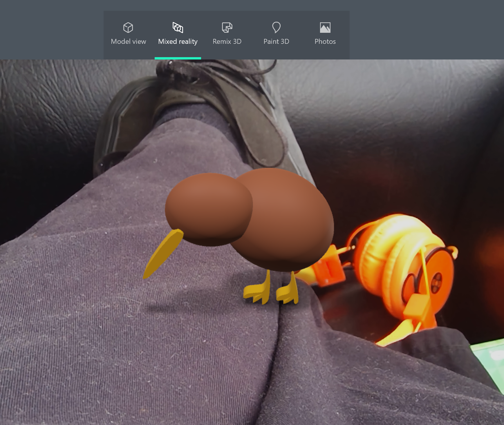Viewport: 504px width, 425px height.
Task: Open Remix 3D via its text label
Action: click(227, 41)
